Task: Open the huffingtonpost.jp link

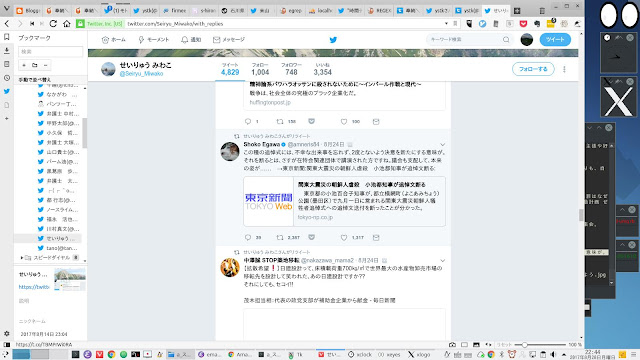Action: tap(270, 102)
